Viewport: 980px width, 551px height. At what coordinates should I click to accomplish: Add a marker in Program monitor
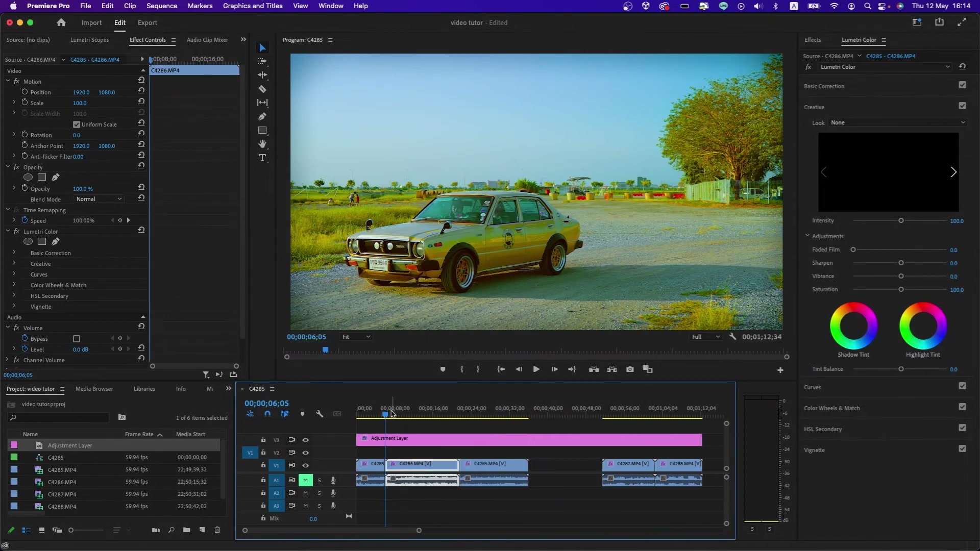pyautogui.click(x=443, y=369)
